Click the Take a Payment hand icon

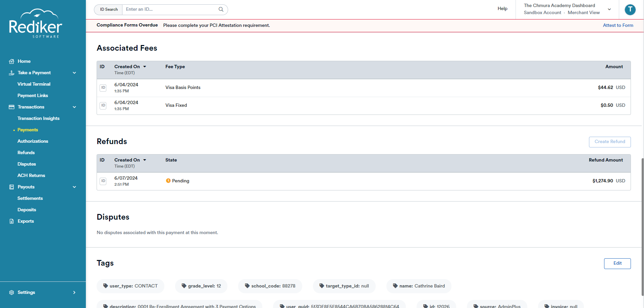[x=11, y=73]
